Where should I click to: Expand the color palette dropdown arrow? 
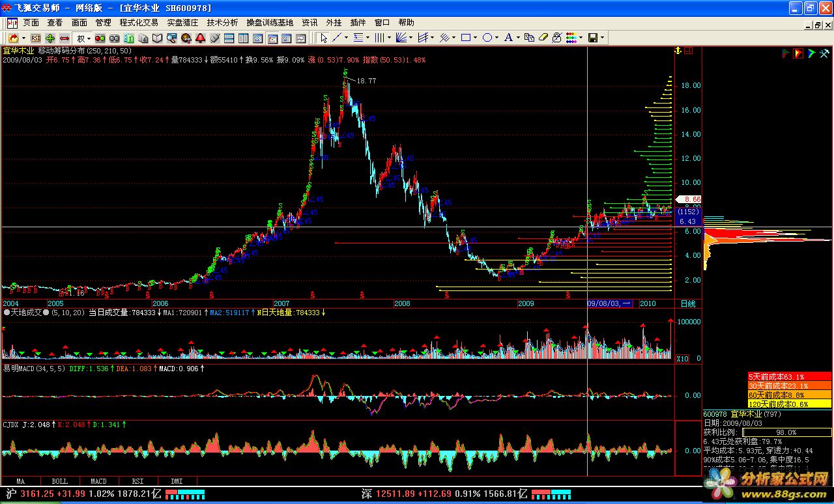pos(582,38)
